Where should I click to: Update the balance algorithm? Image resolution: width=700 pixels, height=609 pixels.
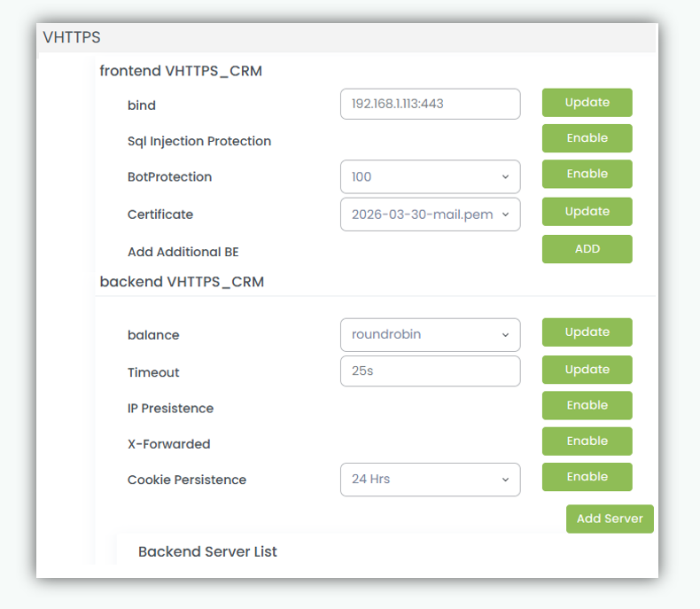[x=587, y=332]
